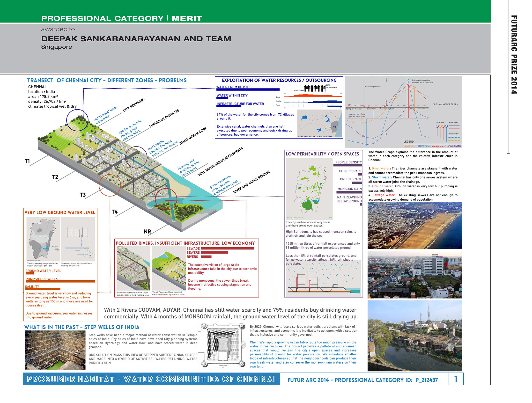
Task: Click the 'NR' transect marker
Action: click(147, 231)
